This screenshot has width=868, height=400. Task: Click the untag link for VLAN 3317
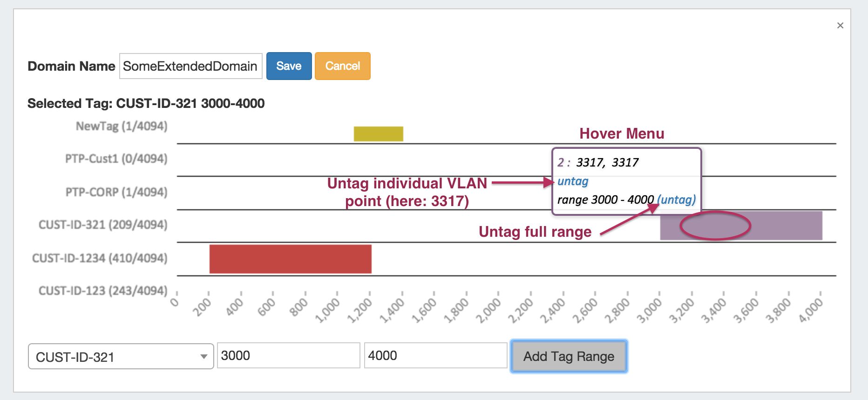[x=573, y=181]
